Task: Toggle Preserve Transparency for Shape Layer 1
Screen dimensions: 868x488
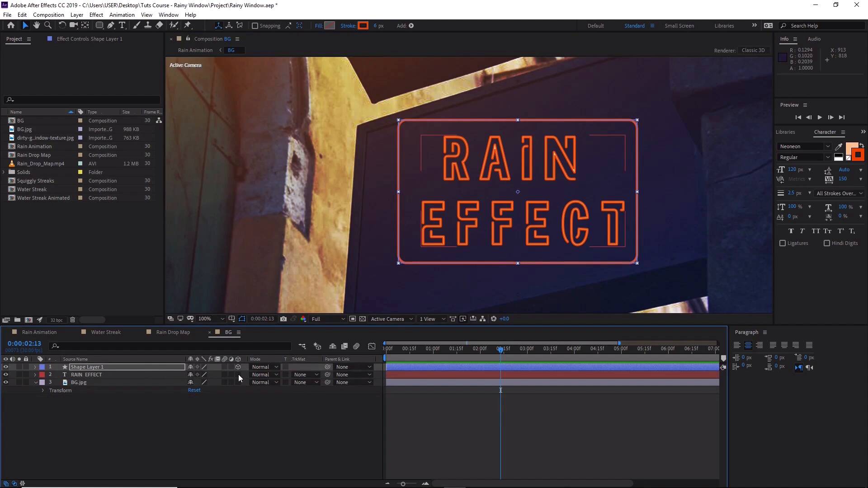Action: 285,367
